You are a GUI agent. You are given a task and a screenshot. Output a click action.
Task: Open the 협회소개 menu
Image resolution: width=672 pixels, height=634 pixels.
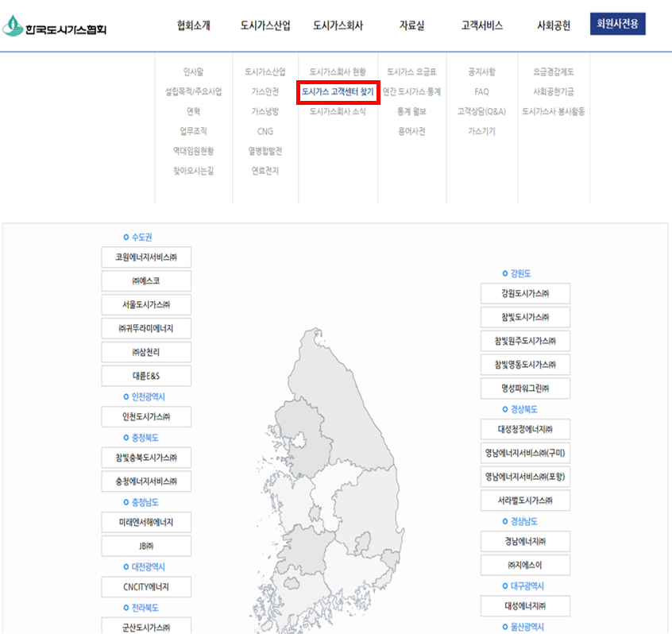click(x=194, y=25)
